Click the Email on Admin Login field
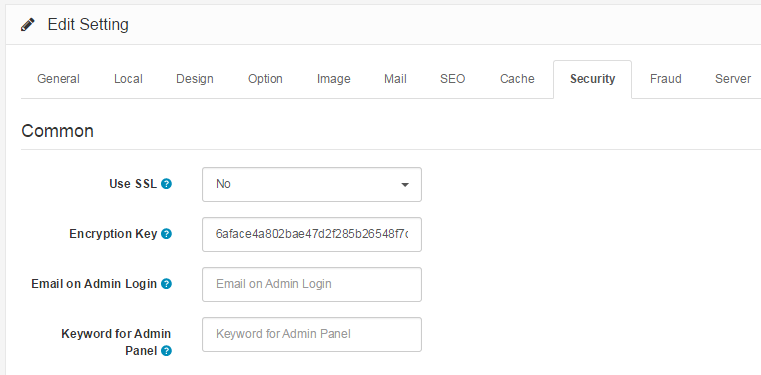Screen dimensions: 761x375 point(312,284)
